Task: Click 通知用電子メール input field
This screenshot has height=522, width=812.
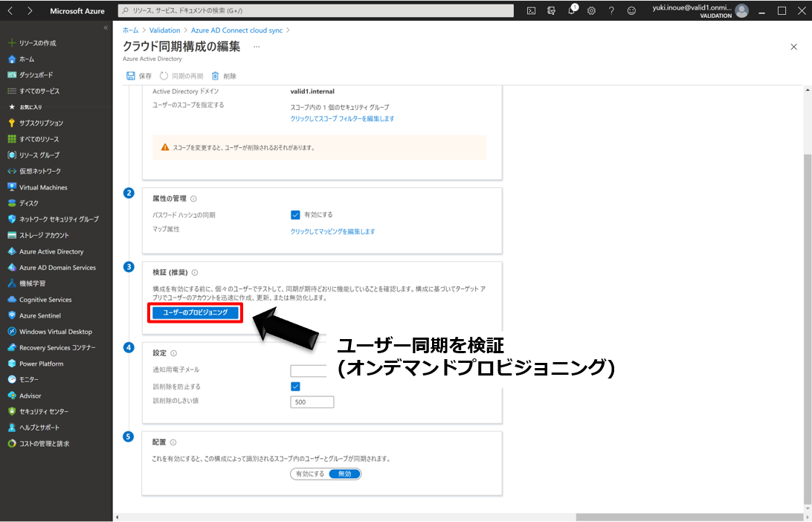Action: click(x=309, y=370)
